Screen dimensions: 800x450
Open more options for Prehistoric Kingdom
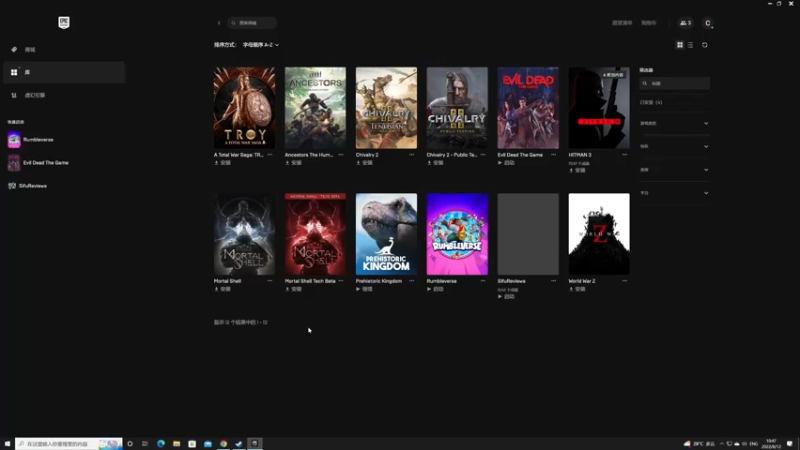[x=412, y=281]
